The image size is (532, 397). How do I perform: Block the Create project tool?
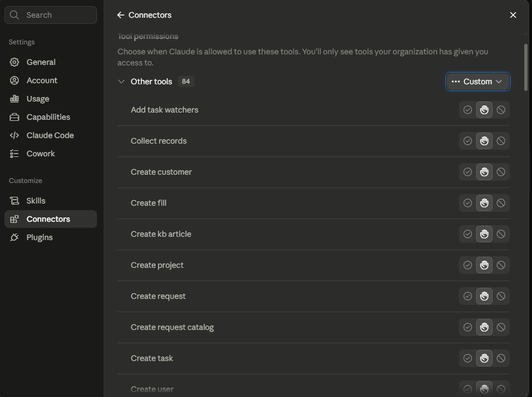tap(501, 265)
